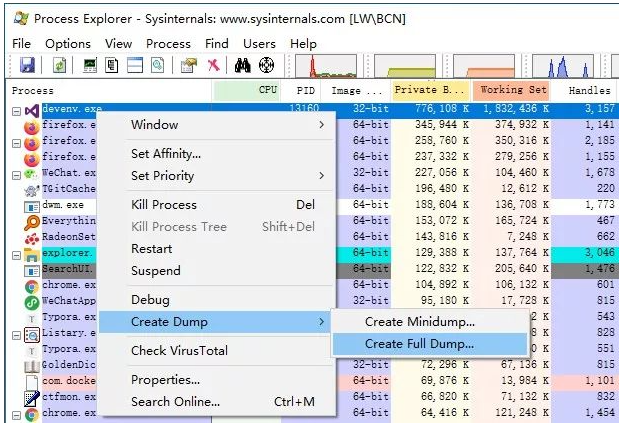Choose Suspend in context menu
This screenshot has height=426, width=623.
(x=217, y=271)
